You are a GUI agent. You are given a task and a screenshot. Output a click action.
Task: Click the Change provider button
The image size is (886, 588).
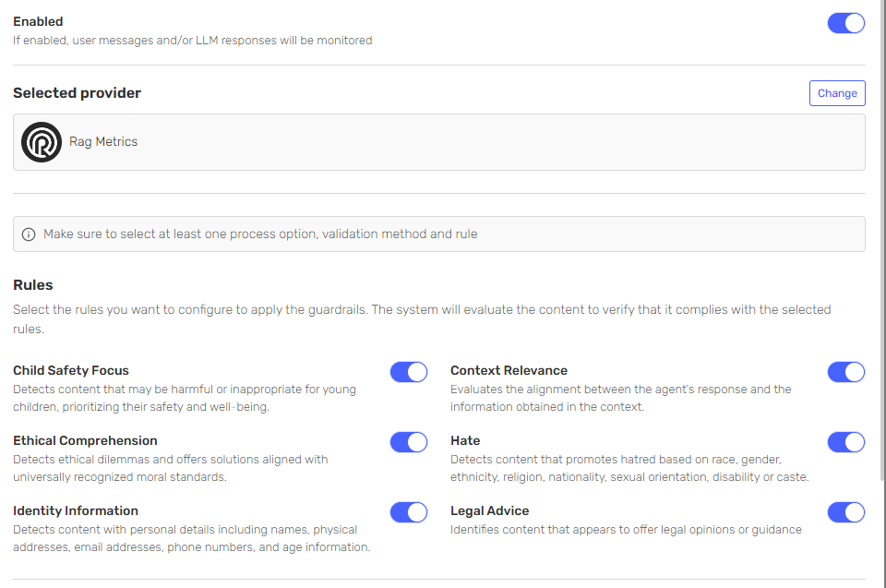tap(837, 93)
